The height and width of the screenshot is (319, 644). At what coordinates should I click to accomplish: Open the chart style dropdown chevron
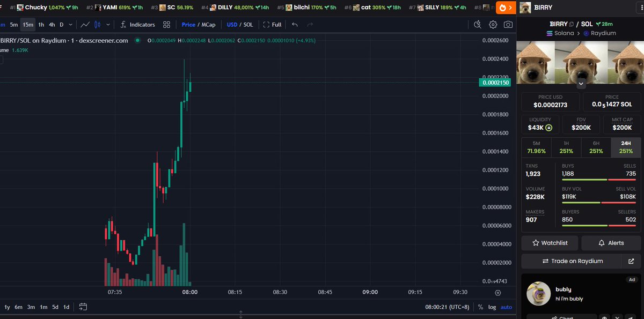click(x=108, y=25)
